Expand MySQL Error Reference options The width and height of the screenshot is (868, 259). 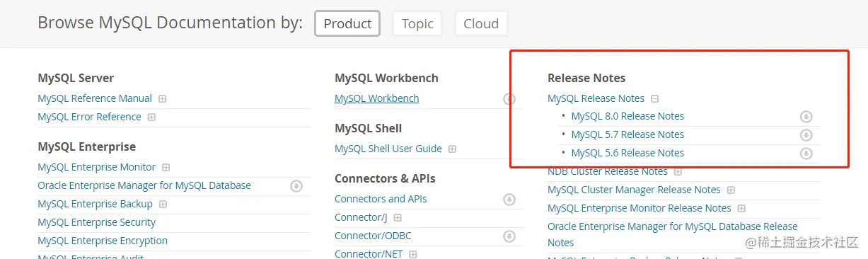click(x=151, y=117)
